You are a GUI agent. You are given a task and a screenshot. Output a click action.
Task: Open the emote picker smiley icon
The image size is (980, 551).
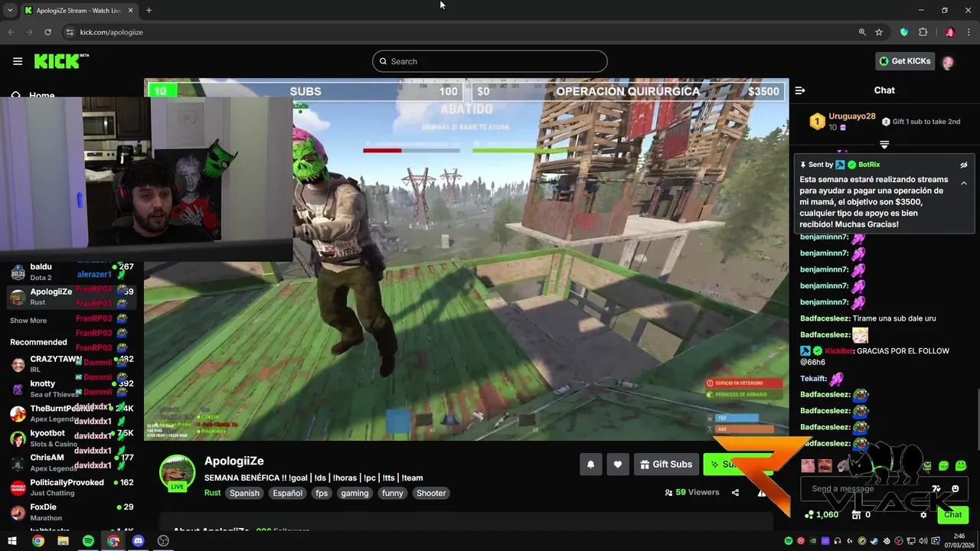pyautogui.click(x=955, y=489)
